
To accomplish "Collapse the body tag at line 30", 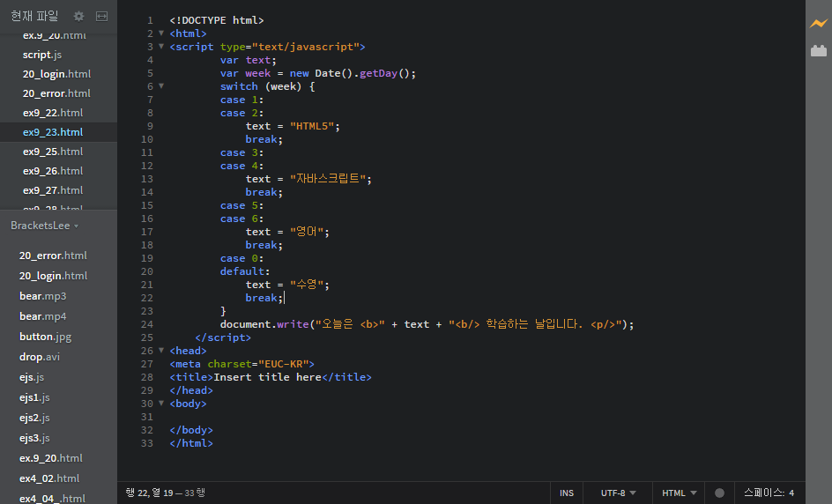I will (161, 404).
